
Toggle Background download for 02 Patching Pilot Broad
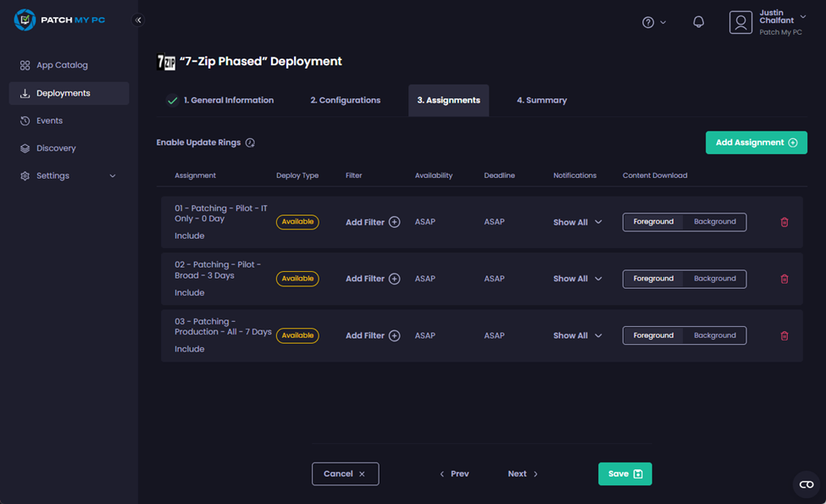click(x=715, y=278)
